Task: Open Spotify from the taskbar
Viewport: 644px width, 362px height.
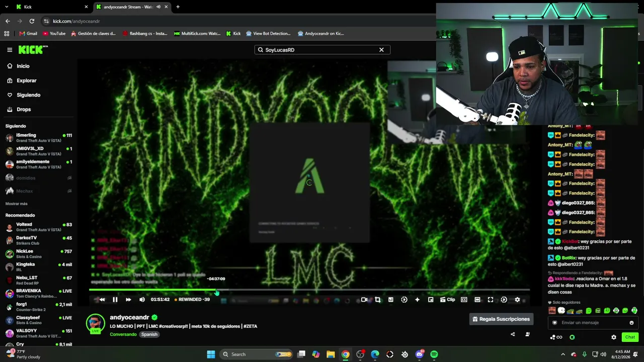Action: (434, 354)
